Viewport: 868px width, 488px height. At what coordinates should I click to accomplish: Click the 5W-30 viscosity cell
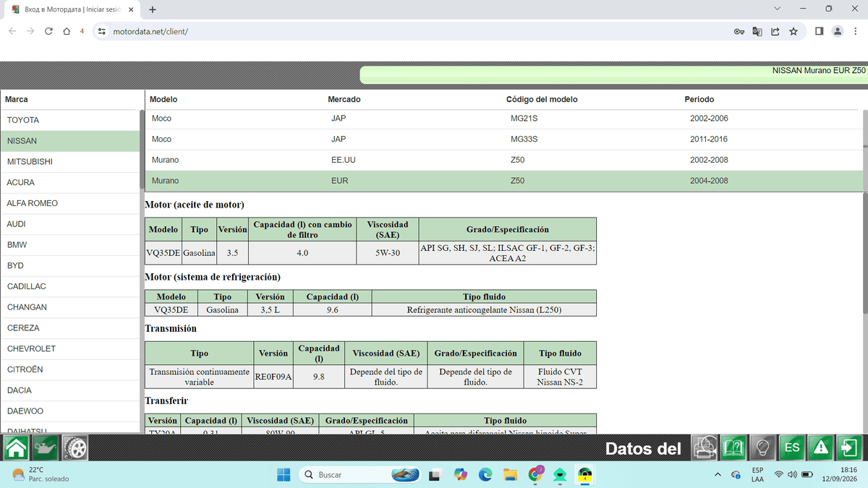pyautogui.click(x=387, y=253)
